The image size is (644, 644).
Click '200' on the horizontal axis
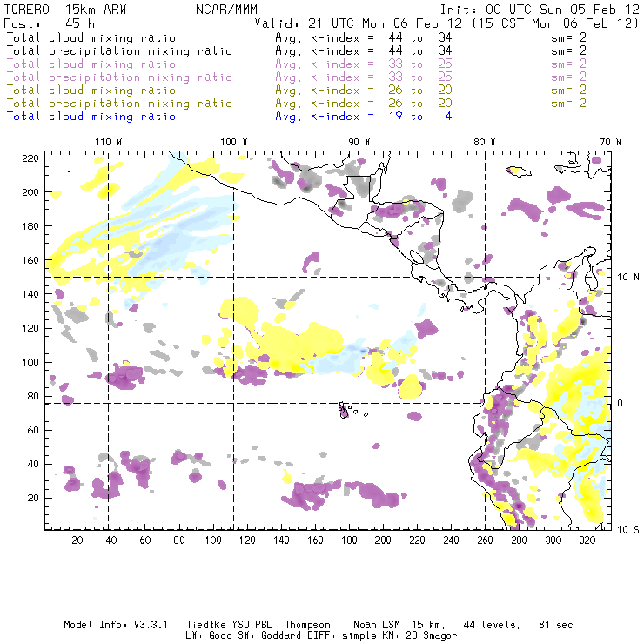point(383,540)
